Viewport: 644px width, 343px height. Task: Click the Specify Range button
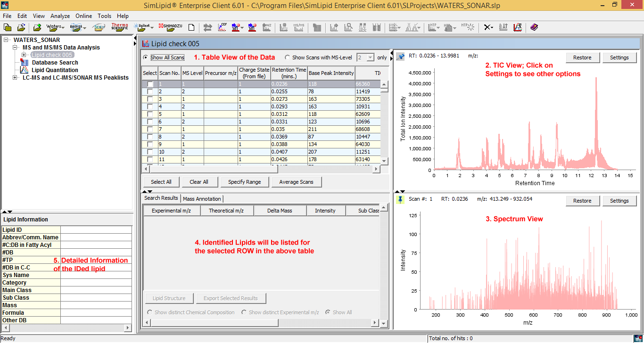[x=244, y=182]
